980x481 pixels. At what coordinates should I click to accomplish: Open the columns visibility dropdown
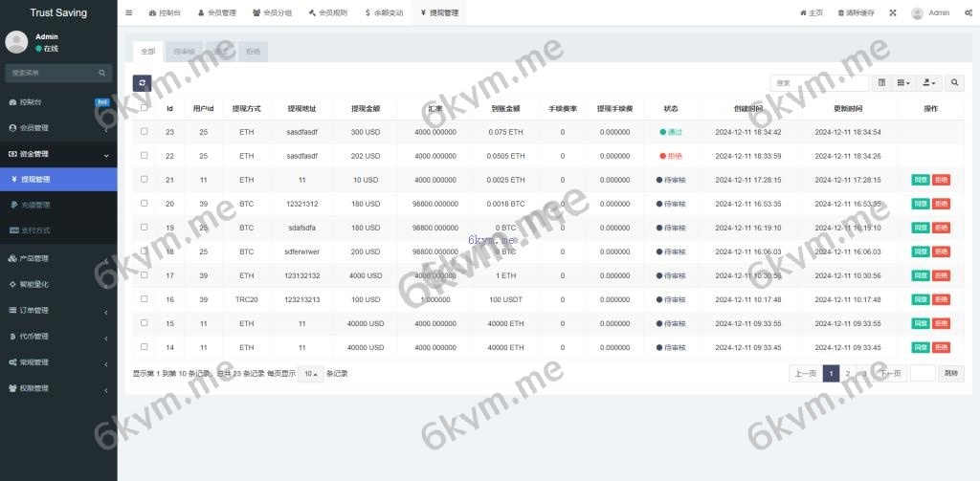tap(903, 82)
